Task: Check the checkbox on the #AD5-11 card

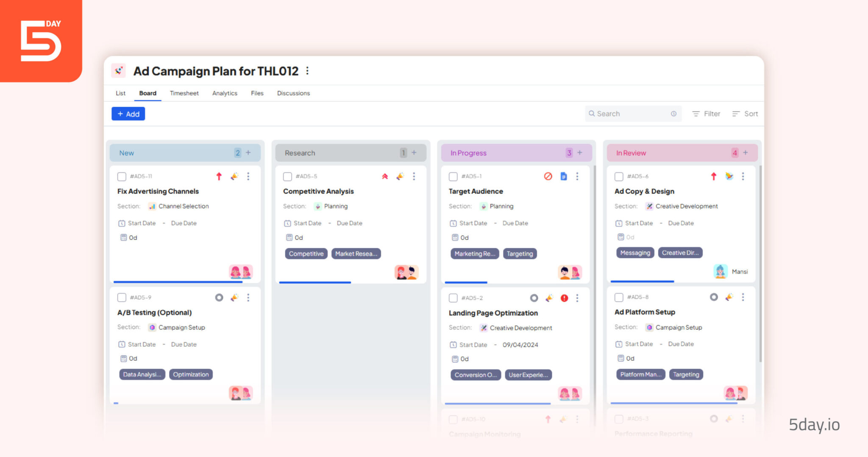Action: 122,176
